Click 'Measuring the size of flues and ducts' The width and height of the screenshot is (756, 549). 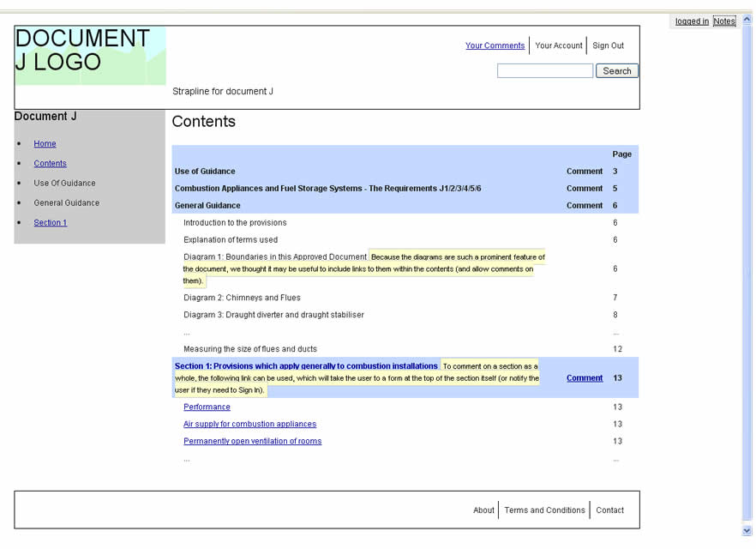(250, 349)
